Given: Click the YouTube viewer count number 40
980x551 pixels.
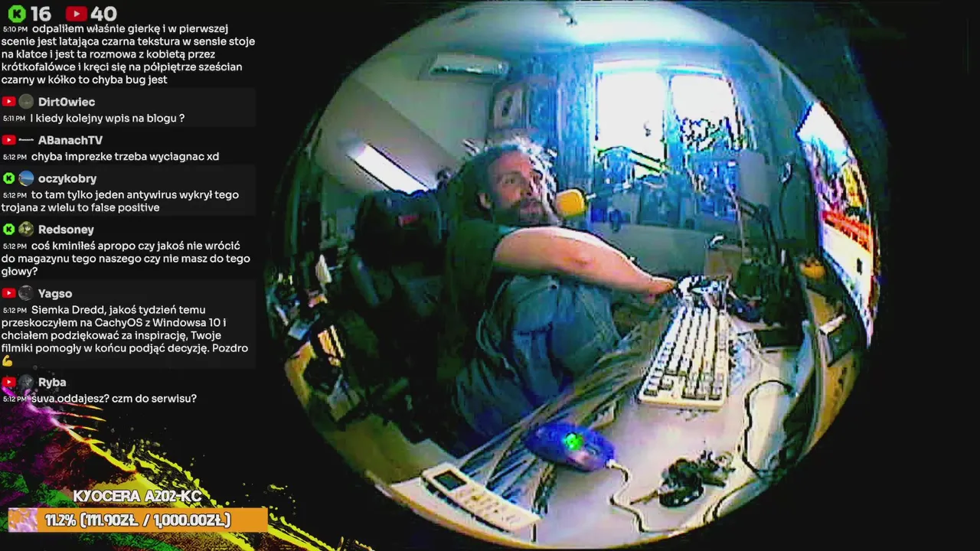Looking at the screenshot, I should [103, 14].
